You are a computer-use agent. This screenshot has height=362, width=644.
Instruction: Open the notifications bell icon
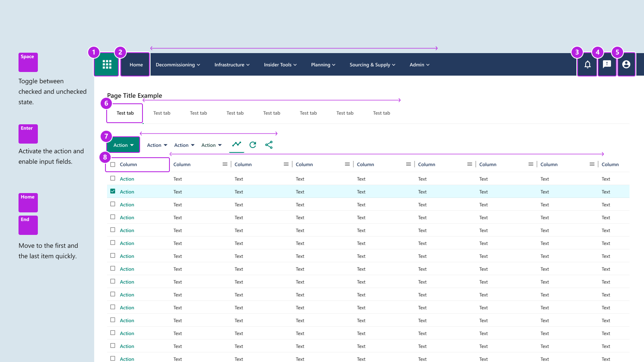(587, 64)
